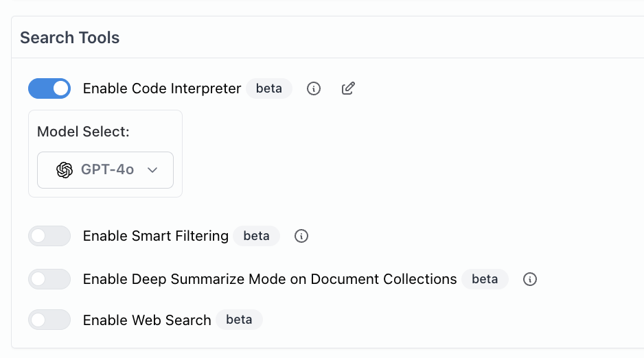Click the Search Tools section heading
Viewport: 644px width, 358px height.
click(70, 38)
